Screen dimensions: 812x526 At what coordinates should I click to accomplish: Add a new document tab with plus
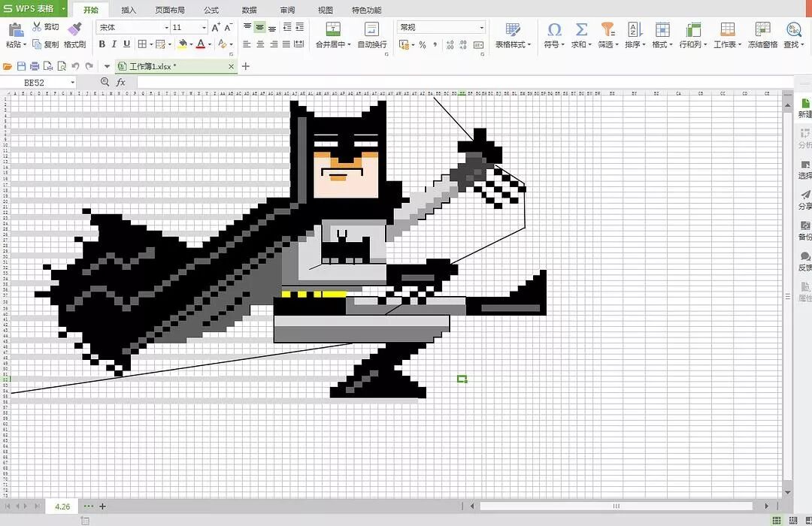click(245, 66)
